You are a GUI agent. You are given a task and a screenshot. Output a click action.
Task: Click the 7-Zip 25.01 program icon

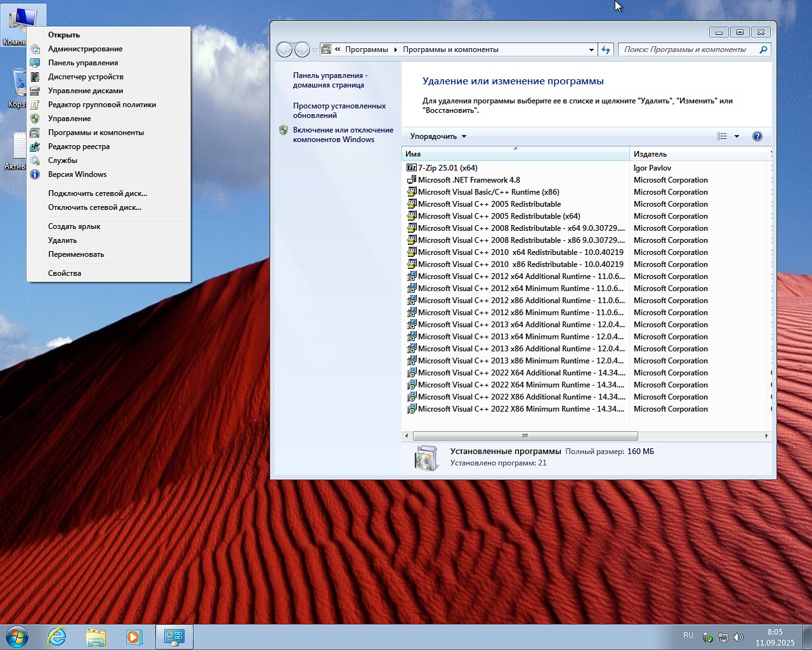[x=411, y=168]
